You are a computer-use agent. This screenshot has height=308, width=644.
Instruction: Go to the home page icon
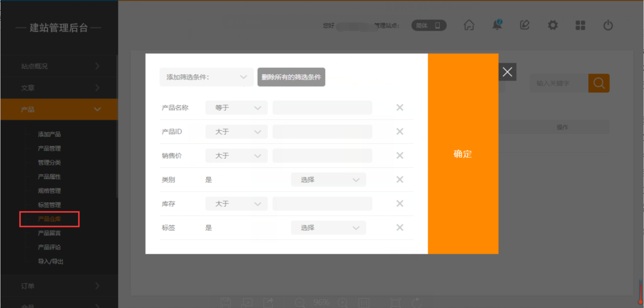[469, 25]
